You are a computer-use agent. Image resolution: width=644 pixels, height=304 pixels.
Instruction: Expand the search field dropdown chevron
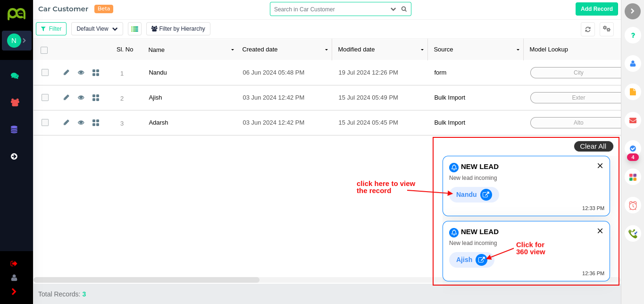pyautogui.click(x=393, y=9)
